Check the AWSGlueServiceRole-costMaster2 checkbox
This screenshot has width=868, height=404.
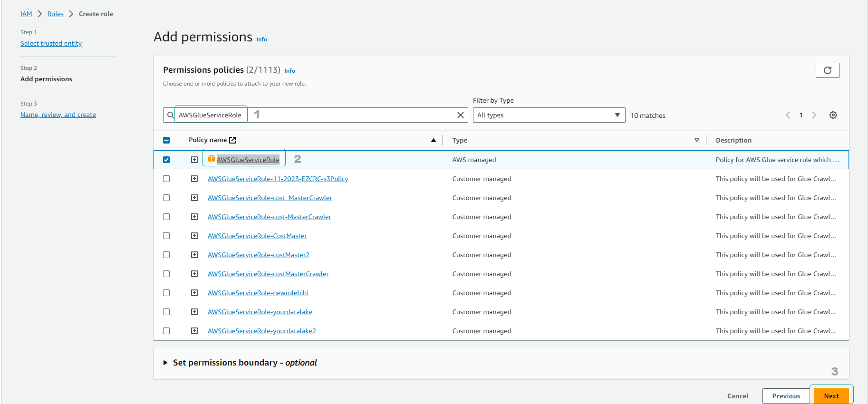[x=166, y=255]
